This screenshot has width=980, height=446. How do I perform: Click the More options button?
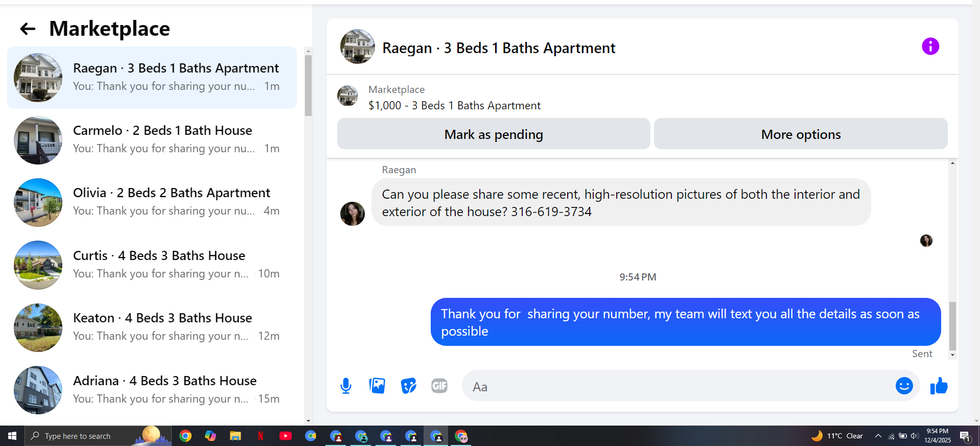pyautogui.click(x=801, y=134)
